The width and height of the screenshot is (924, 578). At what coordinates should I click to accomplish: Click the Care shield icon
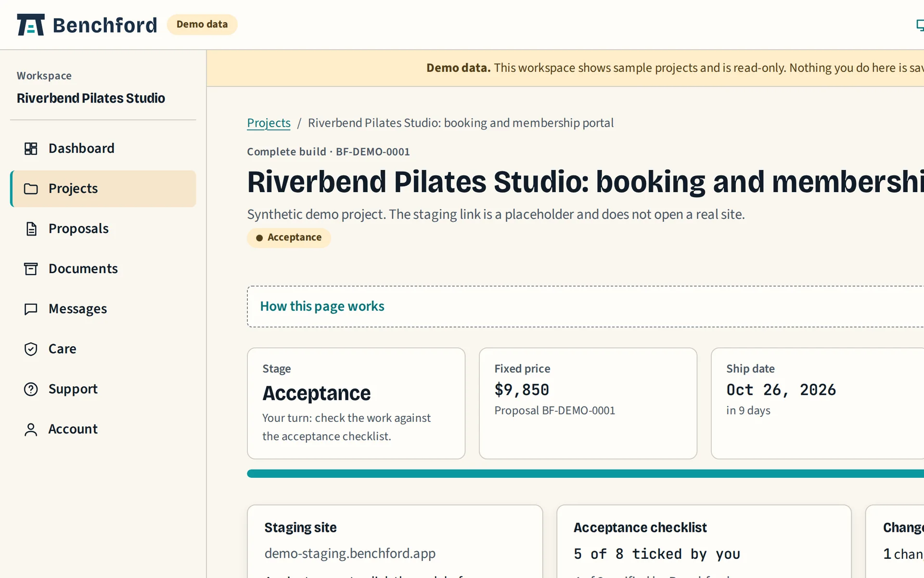pos(31,349)
